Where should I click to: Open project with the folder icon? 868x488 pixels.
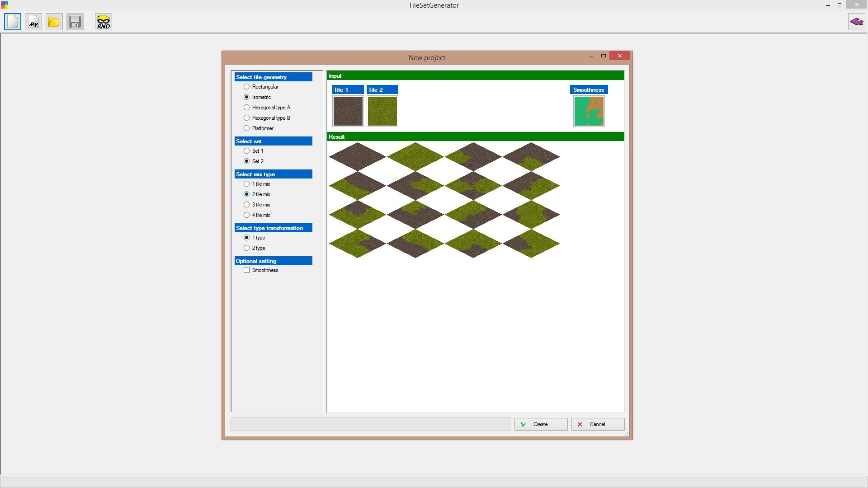tap(54, 22)
